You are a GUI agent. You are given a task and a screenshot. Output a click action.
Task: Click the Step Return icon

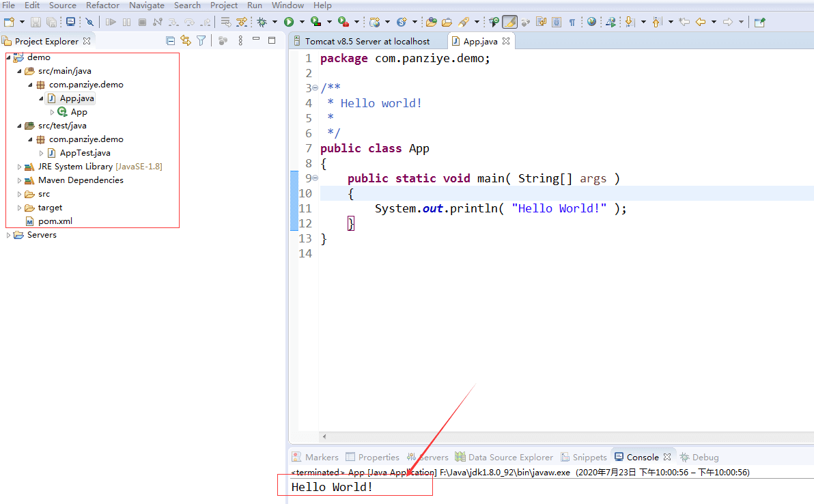pos(206,22)
